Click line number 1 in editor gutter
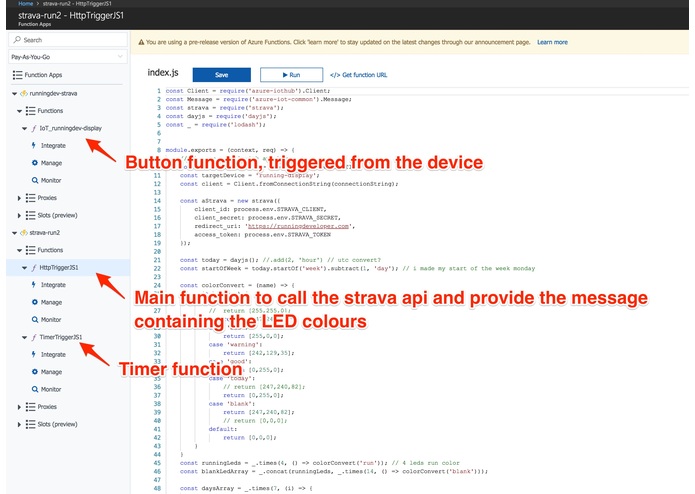The width and height of the screenshot is (695, 494). click(159, 91)
